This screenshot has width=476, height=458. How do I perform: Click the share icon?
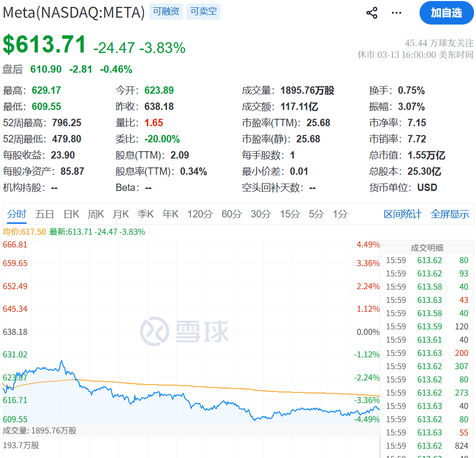372,13
